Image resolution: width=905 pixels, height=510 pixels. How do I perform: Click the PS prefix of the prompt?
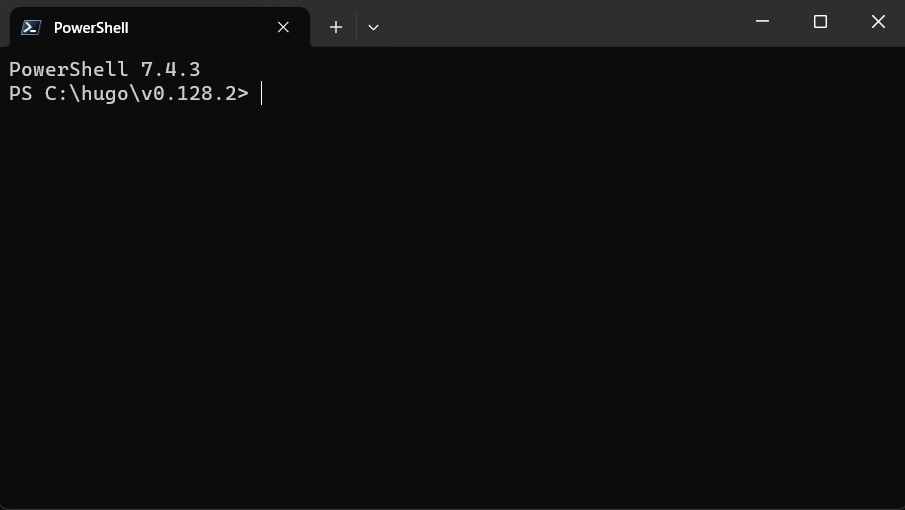pyautogui.click(x=21, y=93)
